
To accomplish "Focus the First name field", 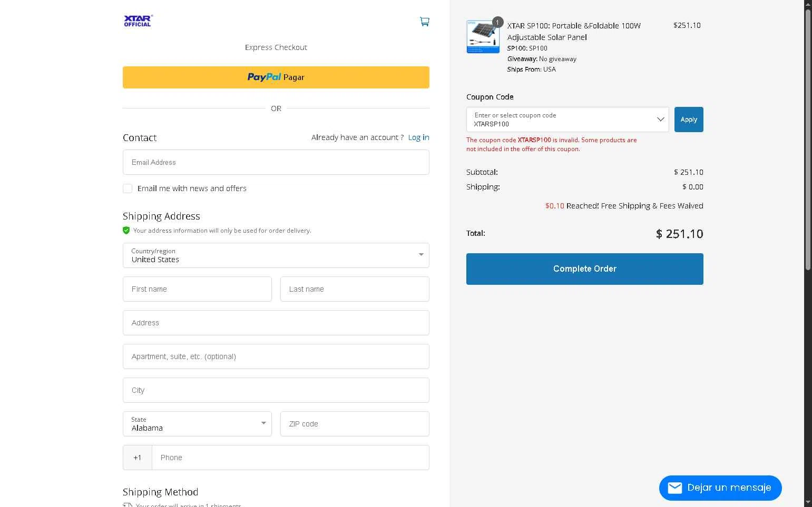I will tap(197, 289).
